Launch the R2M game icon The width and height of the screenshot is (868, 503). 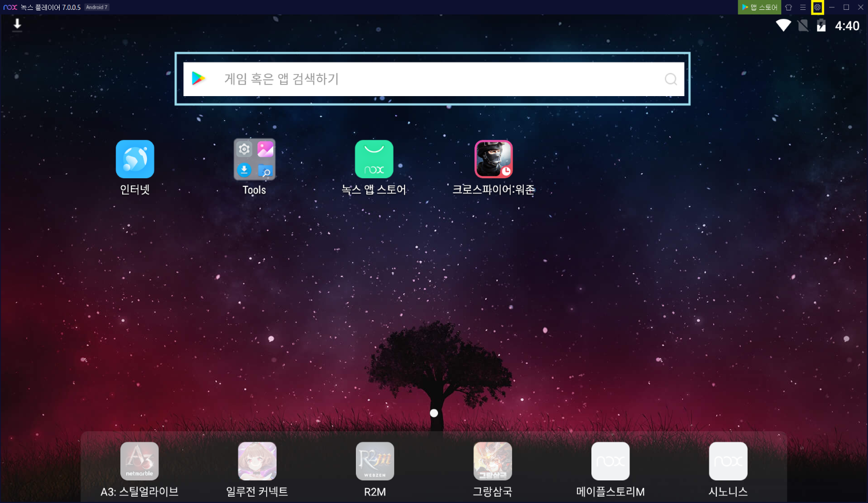tap(375, 461)
